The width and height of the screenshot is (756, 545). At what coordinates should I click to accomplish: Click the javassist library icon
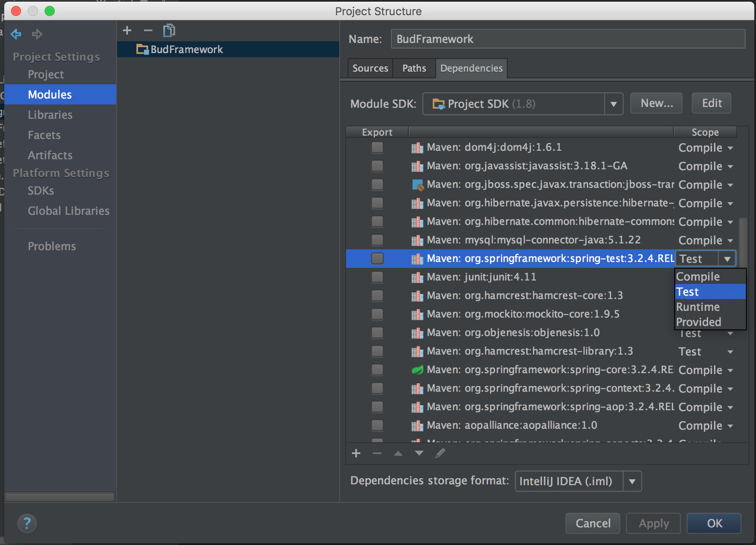click(417, 166)
